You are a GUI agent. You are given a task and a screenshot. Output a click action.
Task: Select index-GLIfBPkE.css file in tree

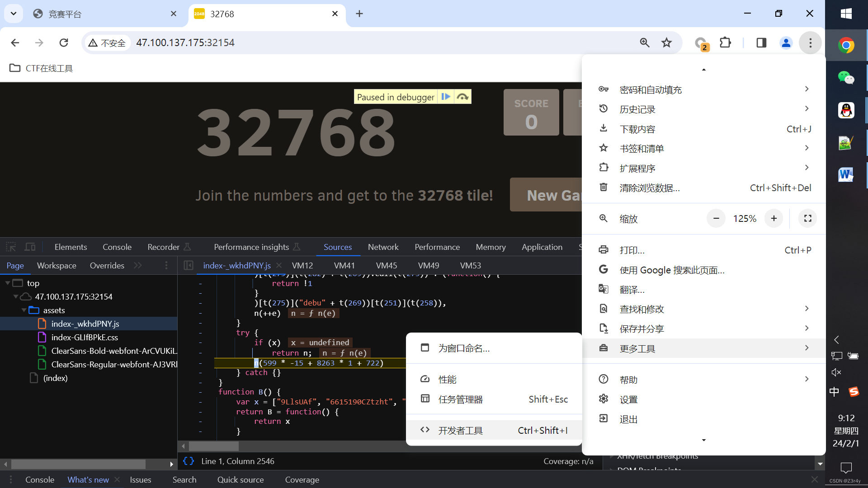[85, 338]
